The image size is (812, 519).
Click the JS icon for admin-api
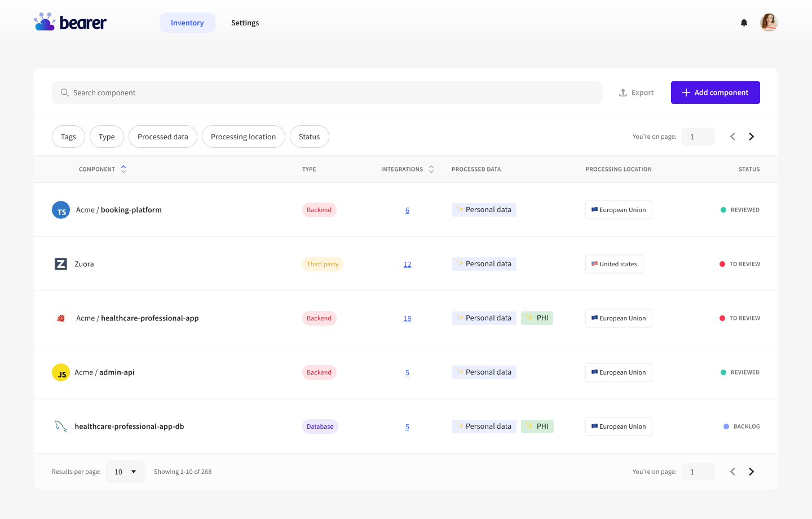tap(61, 372)
